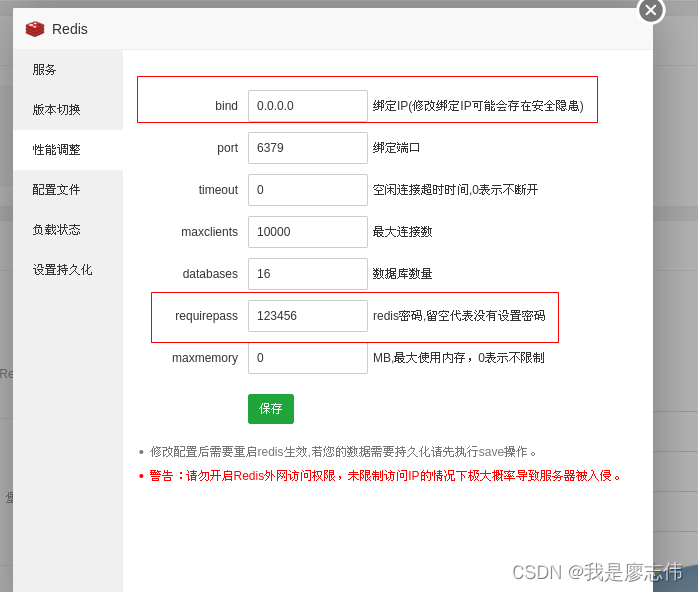698x592 pixels.
Task: Click the databases field showing 16
Action: click(x=308, y=274)
